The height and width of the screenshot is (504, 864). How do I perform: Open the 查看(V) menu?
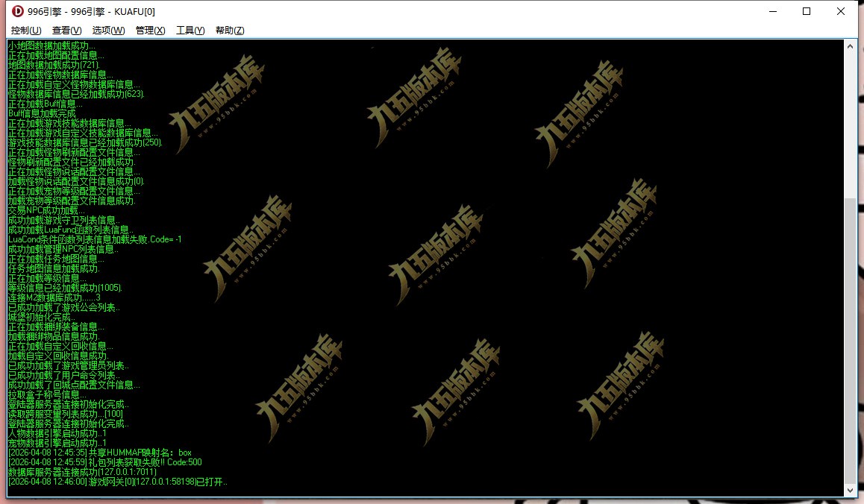tap(66, 31)
